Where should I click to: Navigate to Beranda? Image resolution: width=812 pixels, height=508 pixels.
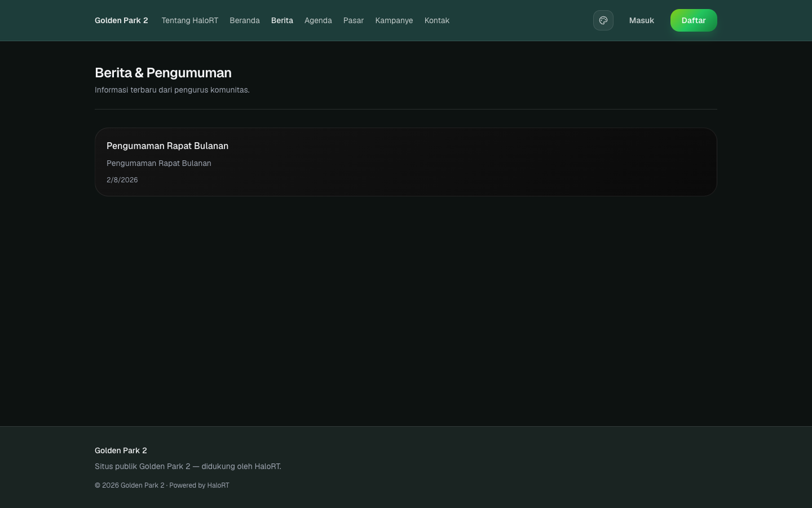pos(245,20)
